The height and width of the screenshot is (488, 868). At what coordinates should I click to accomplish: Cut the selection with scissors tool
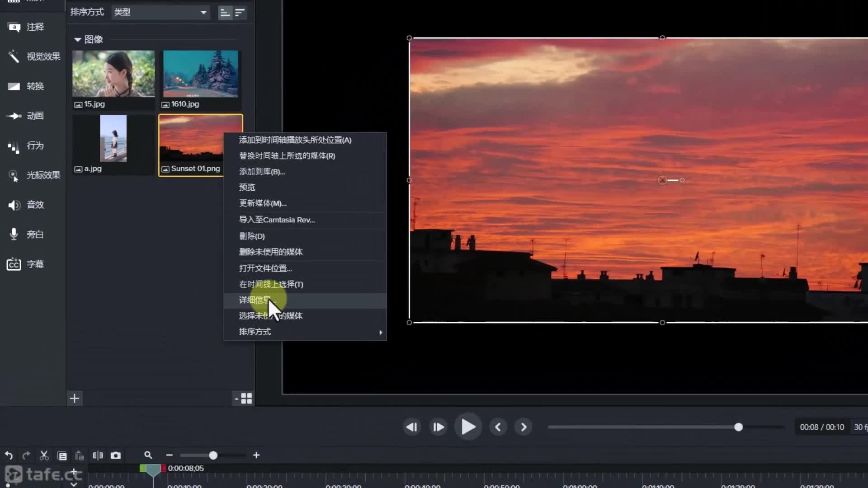click(x=44, y=455)
